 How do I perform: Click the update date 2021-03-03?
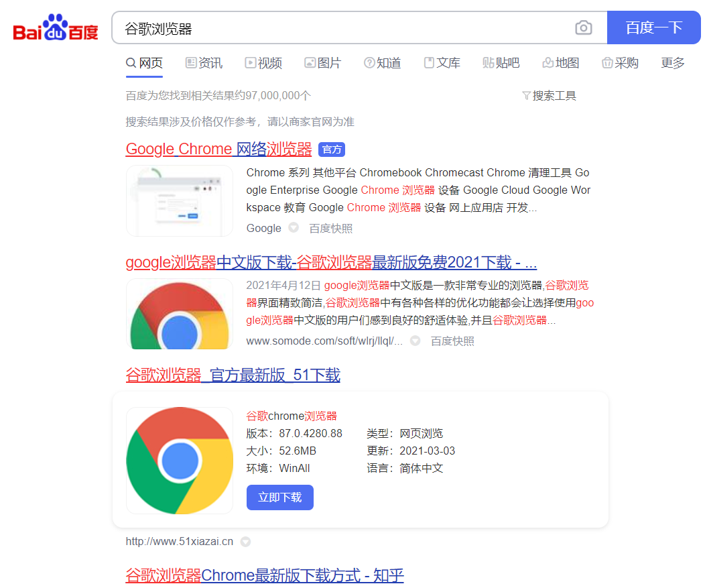coord(428,451)
